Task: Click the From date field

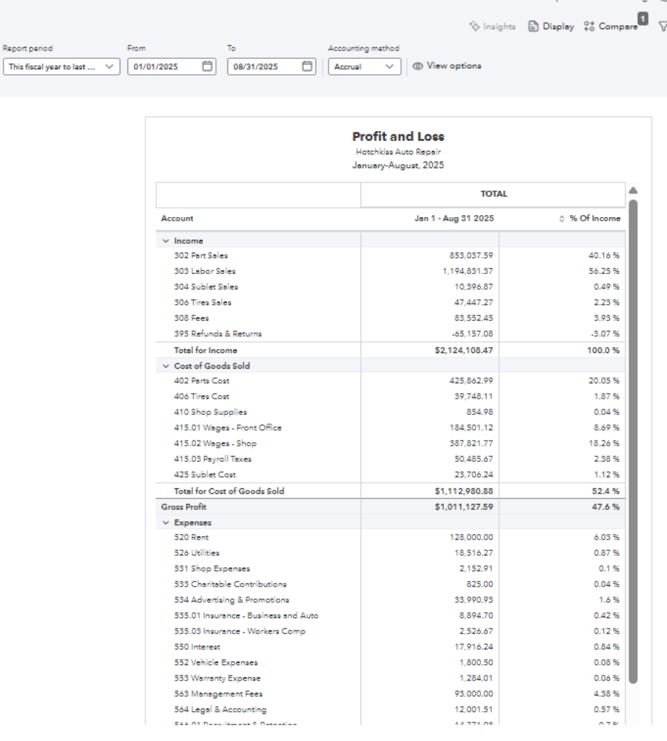Action: [164, 67]
